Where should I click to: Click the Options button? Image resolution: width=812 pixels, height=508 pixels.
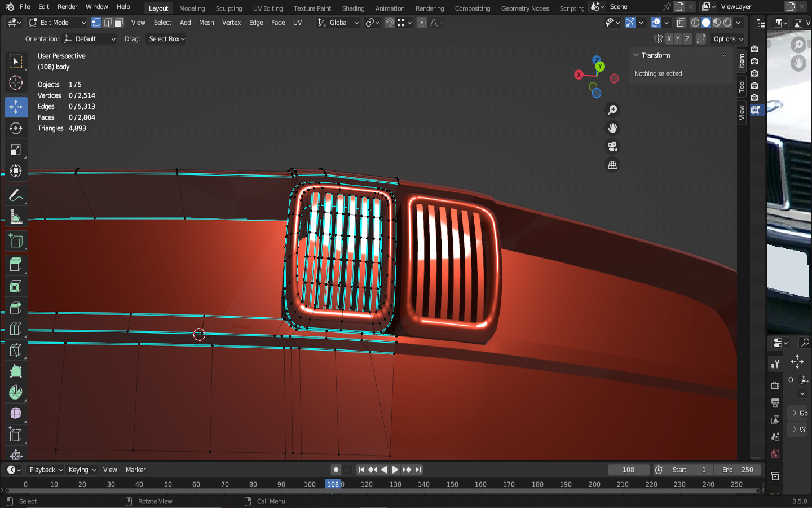coord(728,39)
